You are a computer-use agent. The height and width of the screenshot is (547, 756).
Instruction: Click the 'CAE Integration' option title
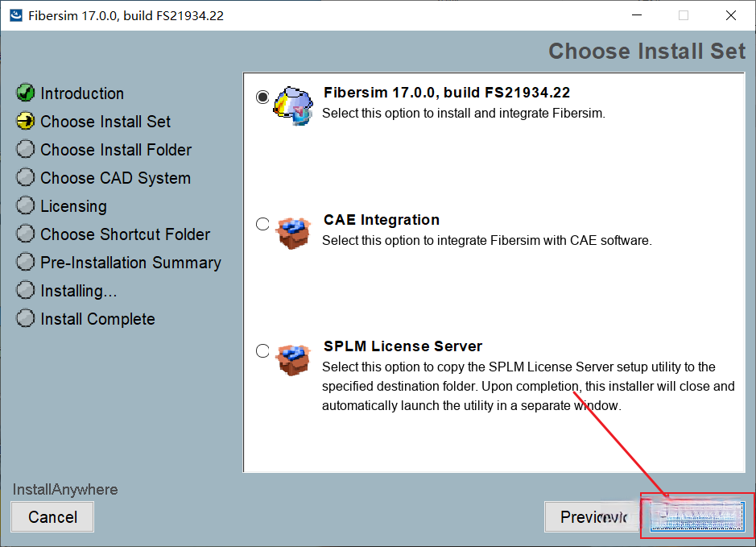pyautogui.click(x=382, y=219)
